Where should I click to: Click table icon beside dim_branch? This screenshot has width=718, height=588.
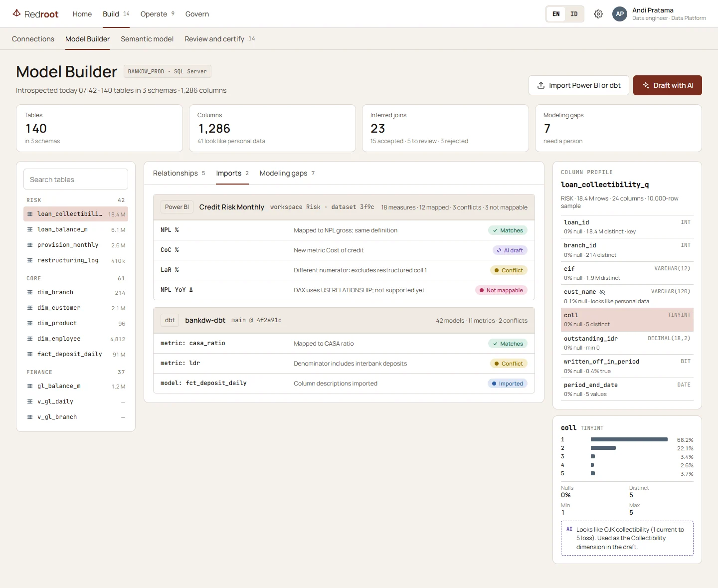pos(30,292)
